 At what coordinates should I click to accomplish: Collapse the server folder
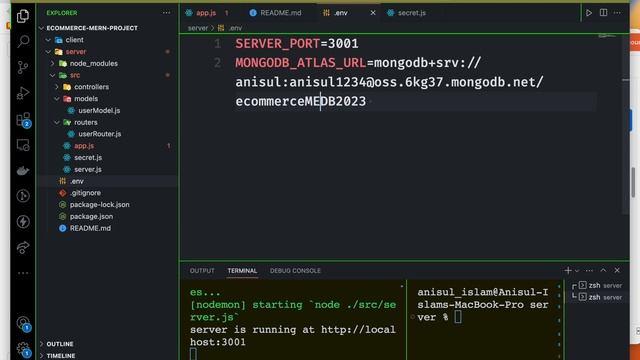pos(108,51)
